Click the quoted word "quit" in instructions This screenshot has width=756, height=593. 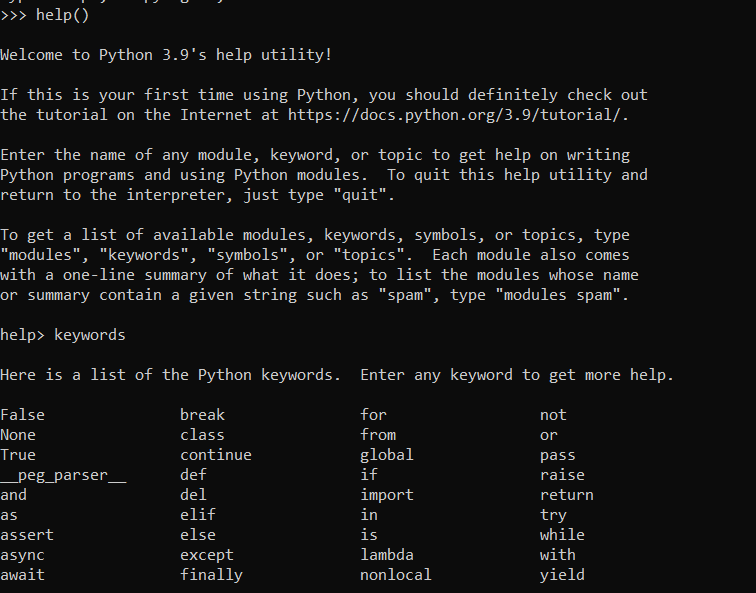click(360, 195)
